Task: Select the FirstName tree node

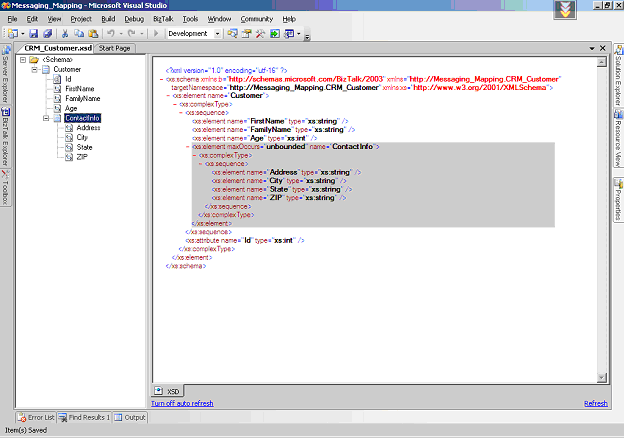Action: coord(80,89)
